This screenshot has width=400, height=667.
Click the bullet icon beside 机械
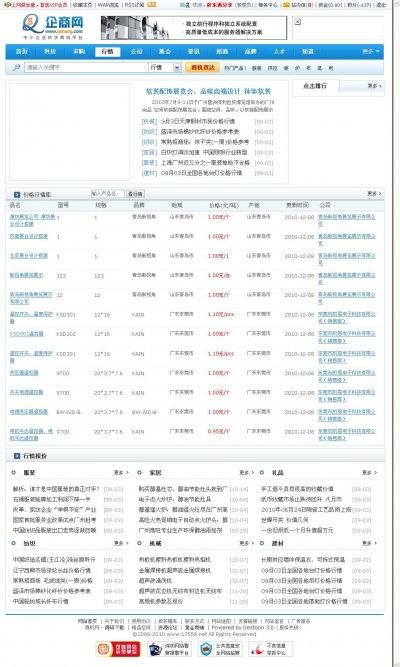pyautogui.click(x=139, y=543)
